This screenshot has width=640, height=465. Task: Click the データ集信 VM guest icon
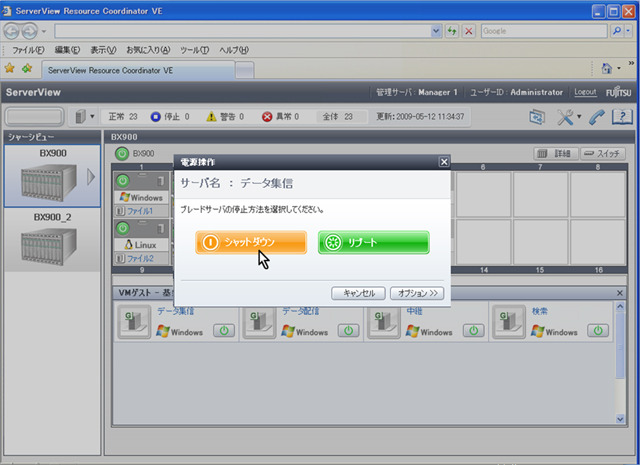click(134, 322)
